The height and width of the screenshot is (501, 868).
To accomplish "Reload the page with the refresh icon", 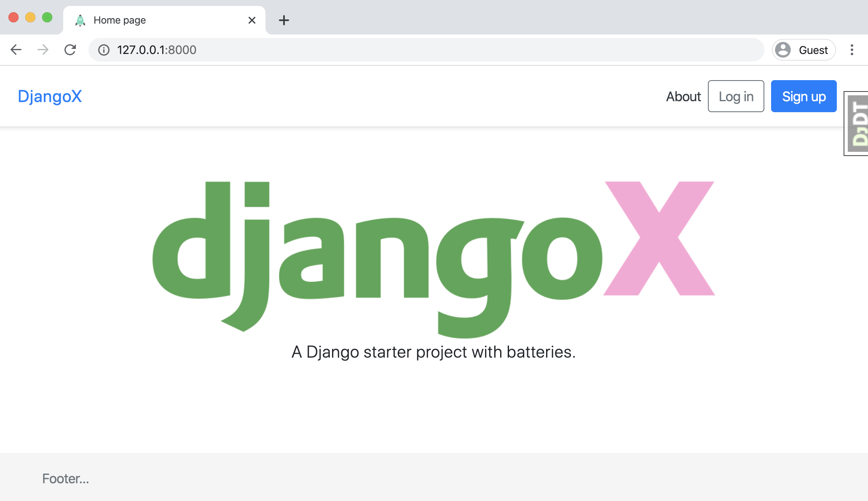I will point(70,49).
